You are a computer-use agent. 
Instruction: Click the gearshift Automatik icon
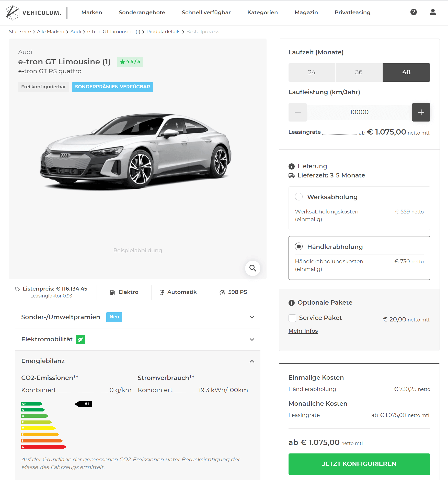coord(162,292)
